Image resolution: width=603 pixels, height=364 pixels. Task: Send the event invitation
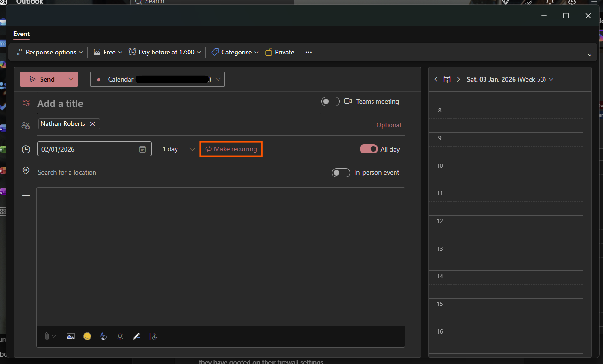click(42, 79)
